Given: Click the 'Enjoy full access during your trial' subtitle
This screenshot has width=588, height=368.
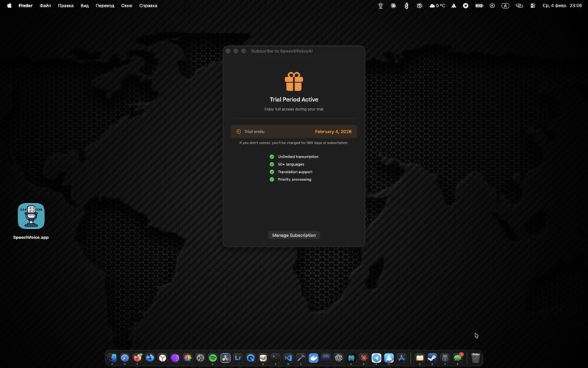Looking at the screenshot, I should (x=293, y=109).
